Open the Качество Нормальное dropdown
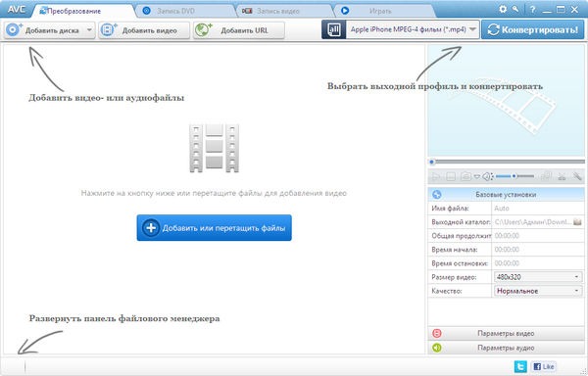The image size is (588, 376). pyautogui.click(x=538, y=291)
